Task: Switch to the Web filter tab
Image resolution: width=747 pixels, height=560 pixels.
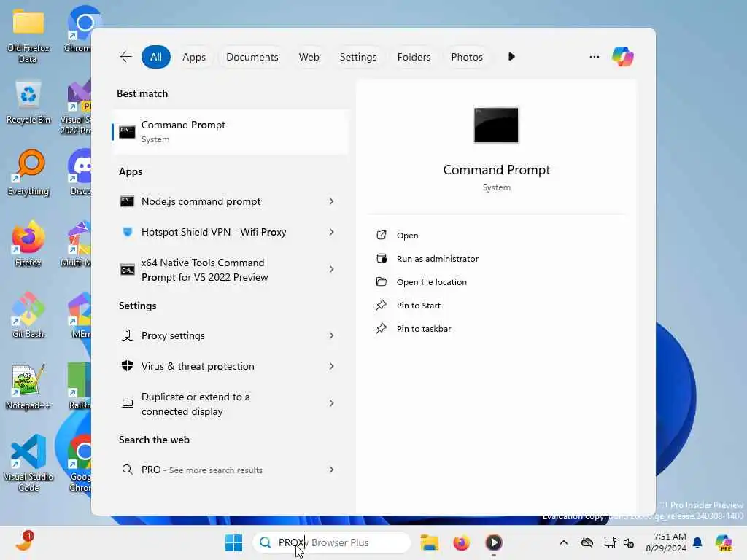Action: point(309,57)
